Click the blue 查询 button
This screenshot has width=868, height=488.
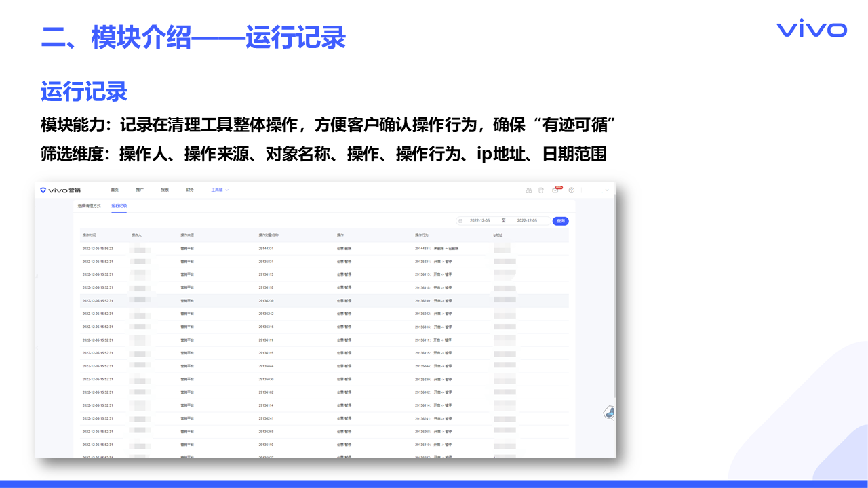[560, 221]
